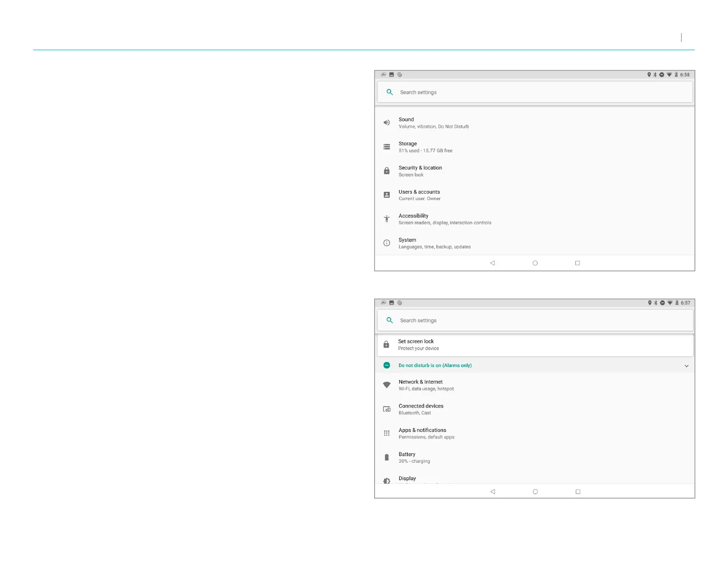Screen dimensions: 728x563
Task: Tap the picture notification icon in the 6:58 status bar
Action: point(392,75)
